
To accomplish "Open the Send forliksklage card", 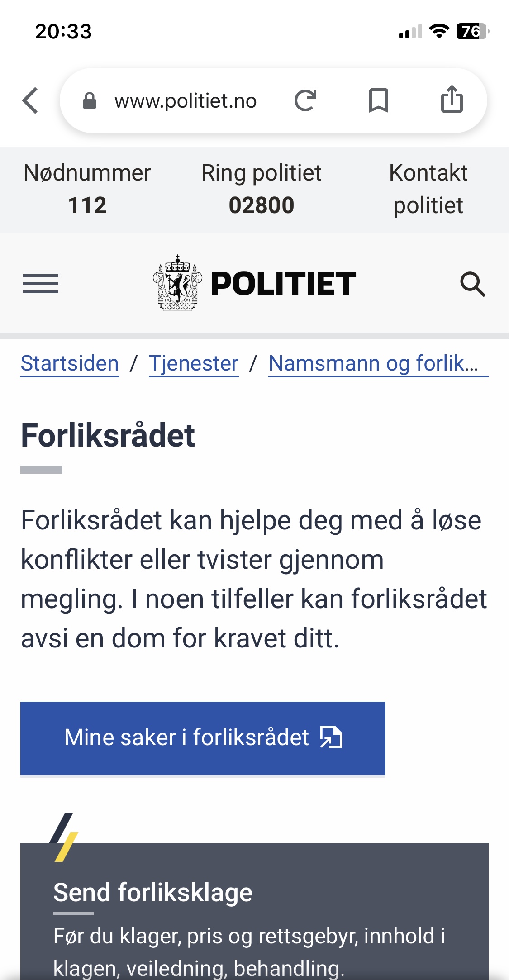I will pos(153,893).
